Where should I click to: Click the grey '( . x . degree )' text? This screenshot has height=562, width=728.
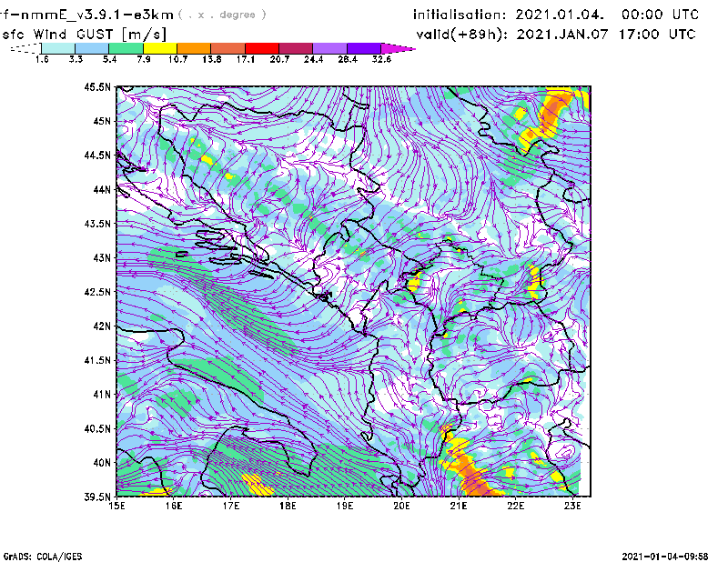click(x=222, y=15)
